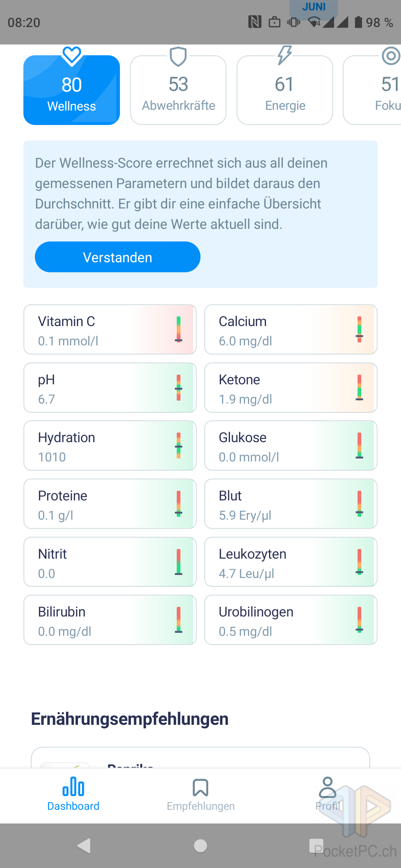Viewport: 401px width, 868px height.
Task: Open the Leukozyten result card
Action: pos(291,562)
